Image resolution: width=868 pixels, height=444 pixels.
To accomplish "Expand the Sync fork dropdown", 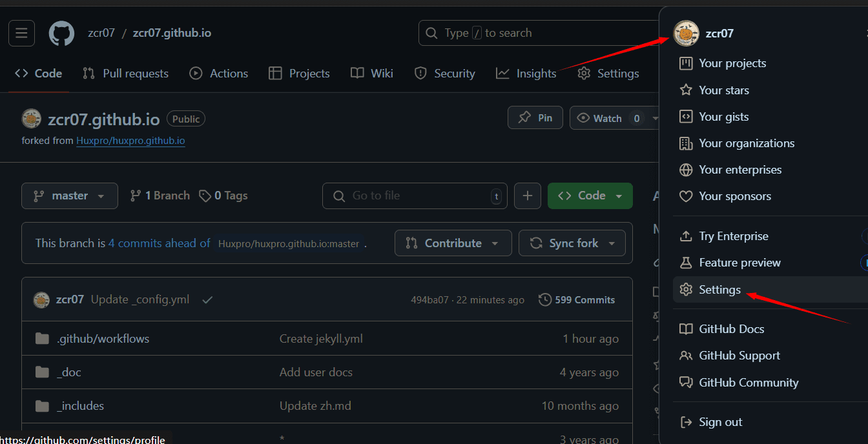I will [x=572, y=243].
